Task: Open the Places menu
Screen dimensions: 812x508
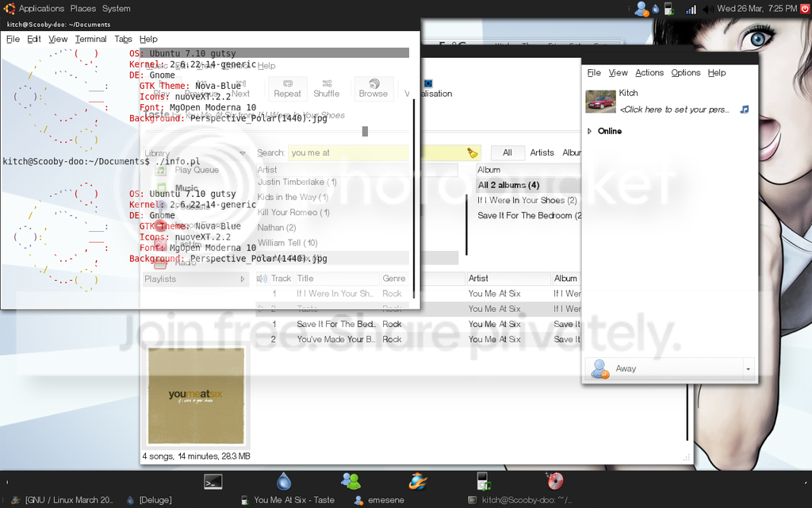Action: 82,8
